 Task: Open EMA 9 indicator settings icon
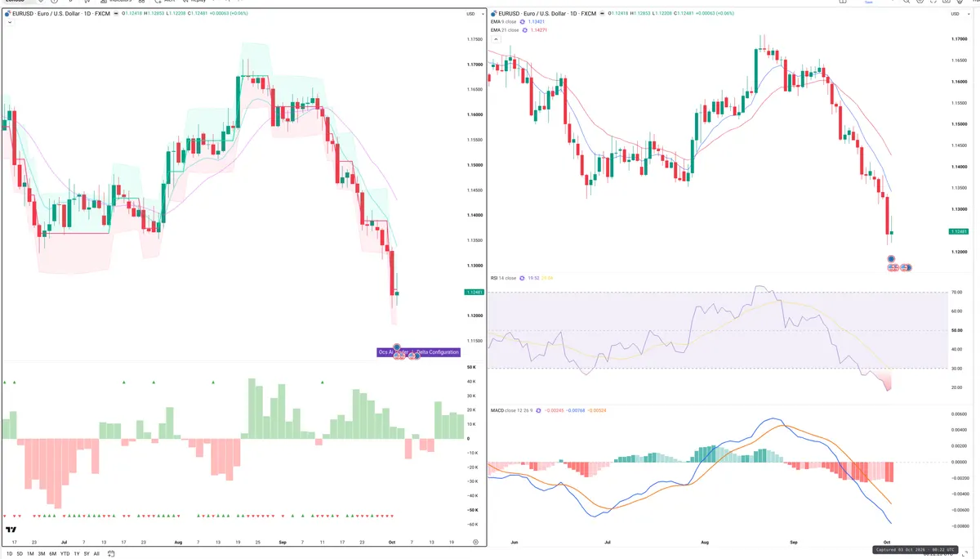523,21
